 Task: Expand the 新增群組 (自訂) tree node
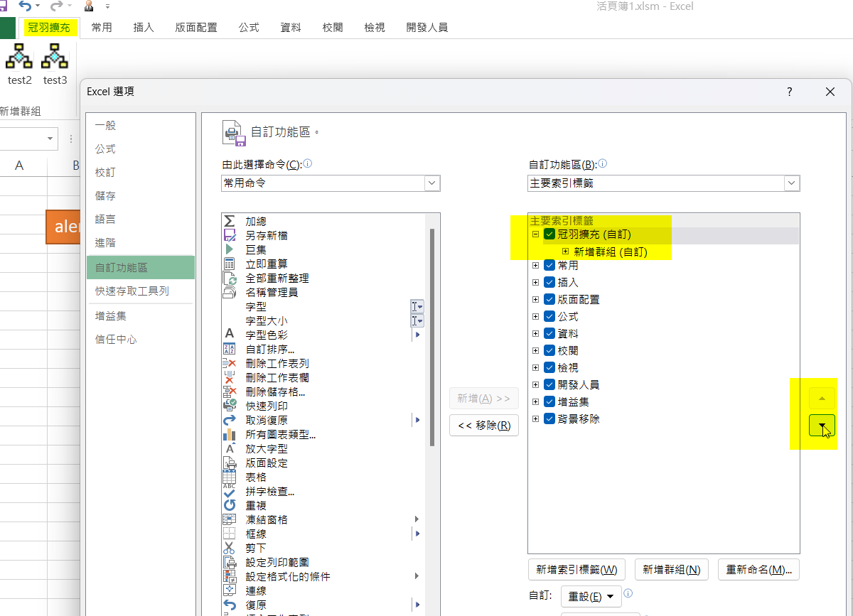(x=566, y=252)
